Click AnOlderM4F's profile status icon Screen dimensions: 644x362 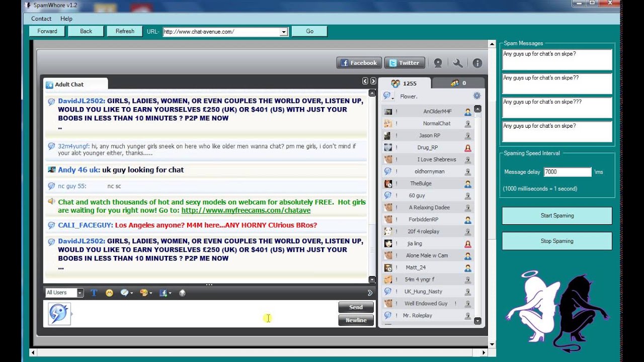coord(468,112)
